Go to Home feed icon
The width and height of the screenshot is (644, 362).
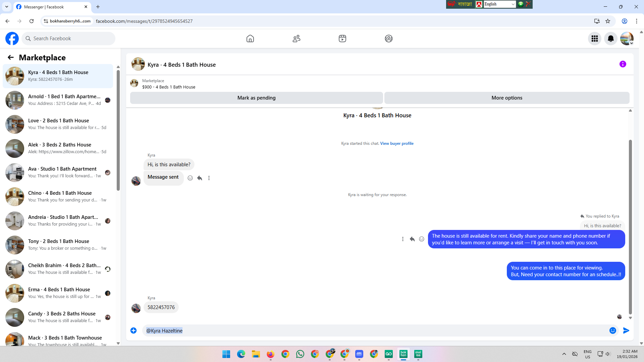point(250,39)
